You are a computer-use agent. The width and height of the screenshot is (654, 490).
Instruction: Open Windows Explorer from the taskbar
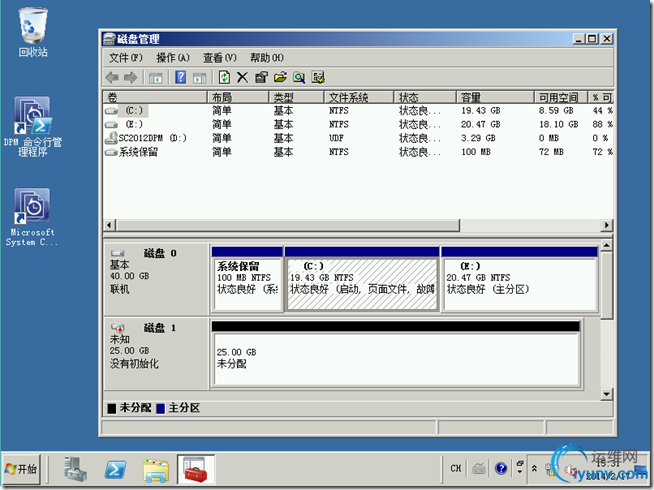156,470
